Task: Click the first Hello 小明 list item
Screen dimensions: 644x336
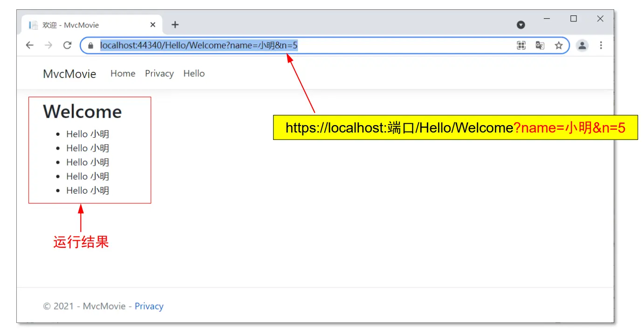Action: point(88,134)
